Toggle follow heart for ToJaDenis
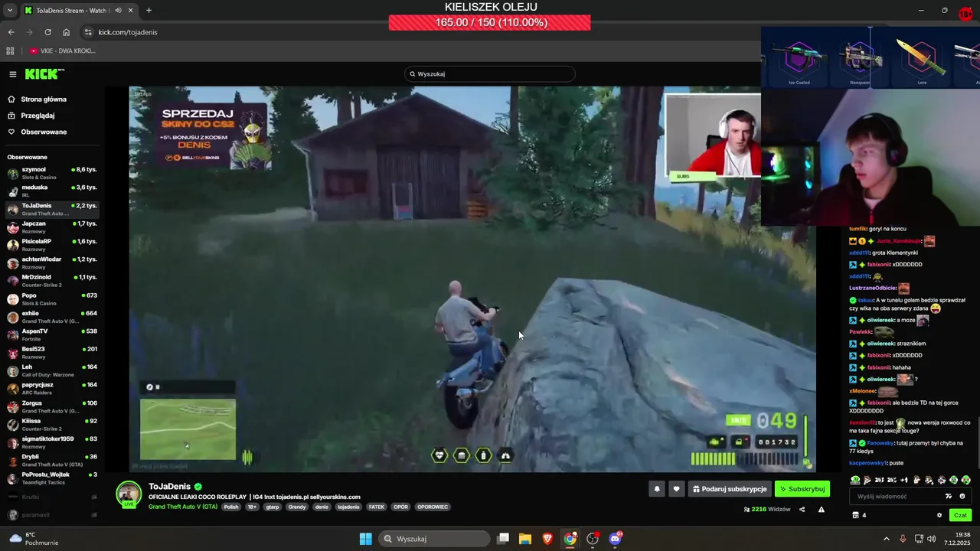This screenshot has height=551, width=980. 676,489
